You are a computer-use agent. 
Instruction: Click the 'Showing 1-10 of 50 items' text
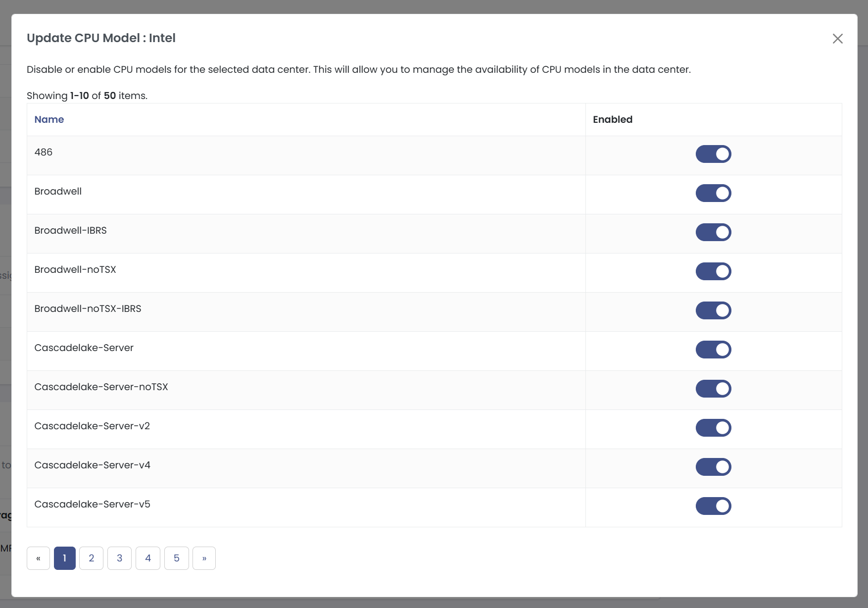(x=87, y=96)
